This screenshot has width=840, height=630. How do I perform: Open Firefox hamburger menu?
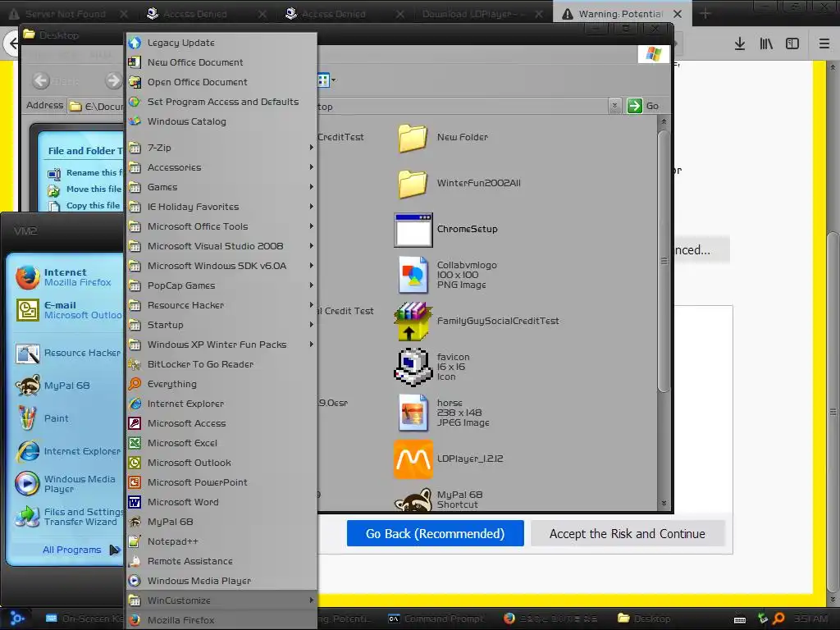824,44
